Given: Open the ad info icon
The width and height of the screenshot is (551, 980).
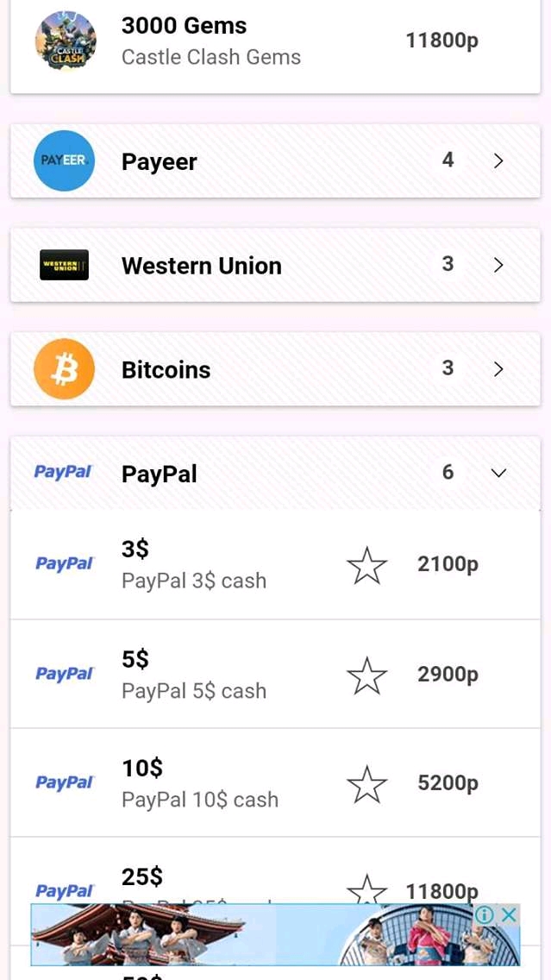Looking at the screenshot, I should [485, 914].
